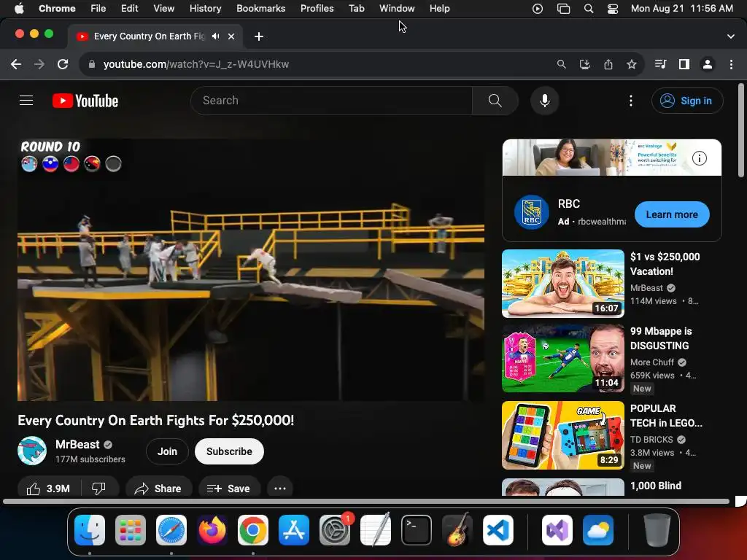747x560 pixels.
Task: Open $1 vs $250,000 Vacation thumbnail
Action: [x=563, y=284]
